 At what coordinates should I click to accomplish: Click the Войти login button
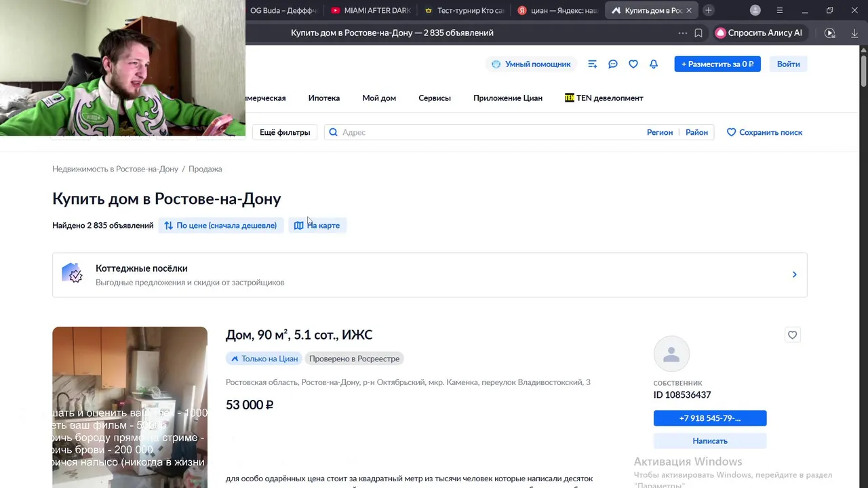pyautogui.click(x=788, y=64)
